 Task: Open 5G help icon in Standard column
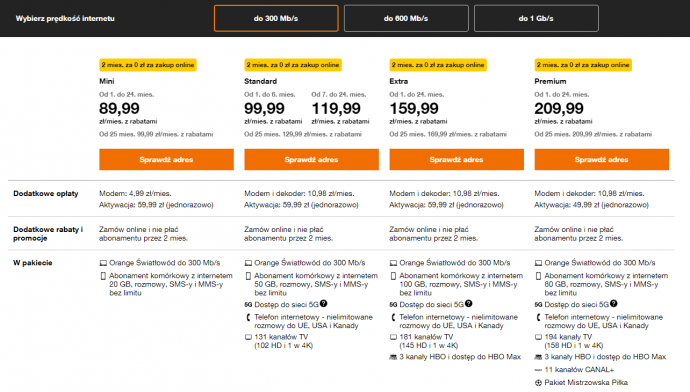click(x=323, y=304)
